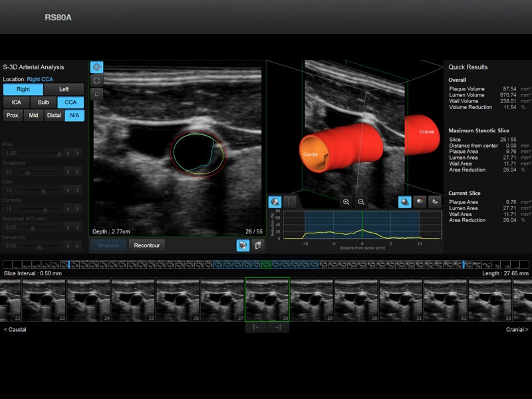Zoom in on the 3D view
Viewport: 532px width, 399px height.
tap(346, 201)
